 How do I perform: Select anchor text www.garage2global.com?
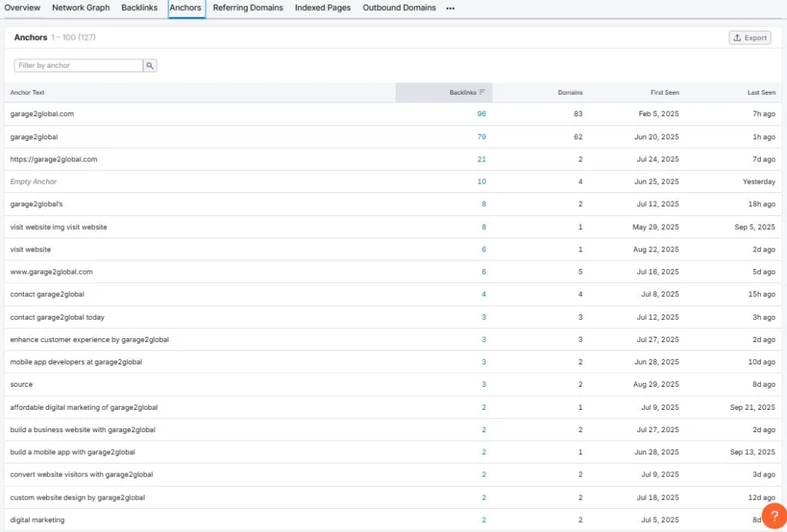click(51, 271)
